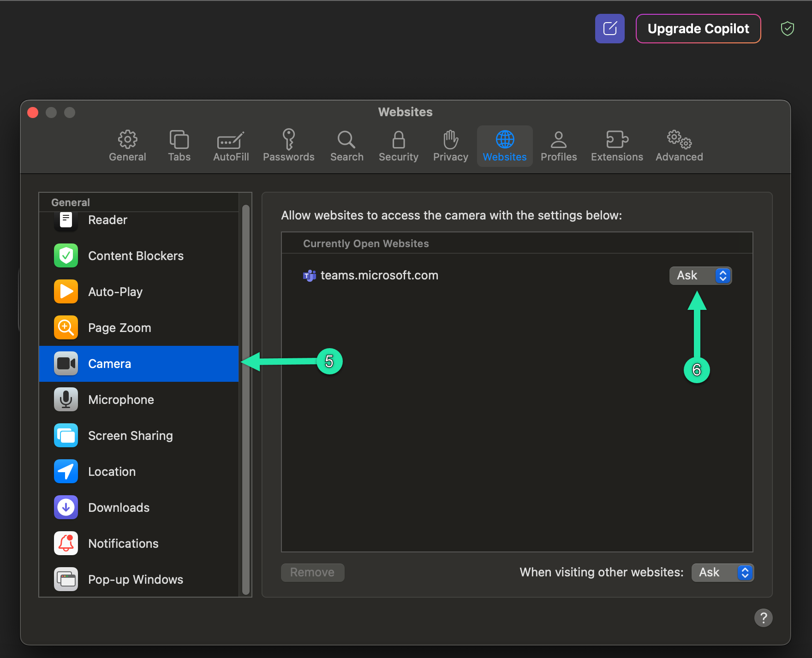The width and height of the screenshot is (812, 658).
Task: Open the General preferences tab
Action: pos(127,146)
